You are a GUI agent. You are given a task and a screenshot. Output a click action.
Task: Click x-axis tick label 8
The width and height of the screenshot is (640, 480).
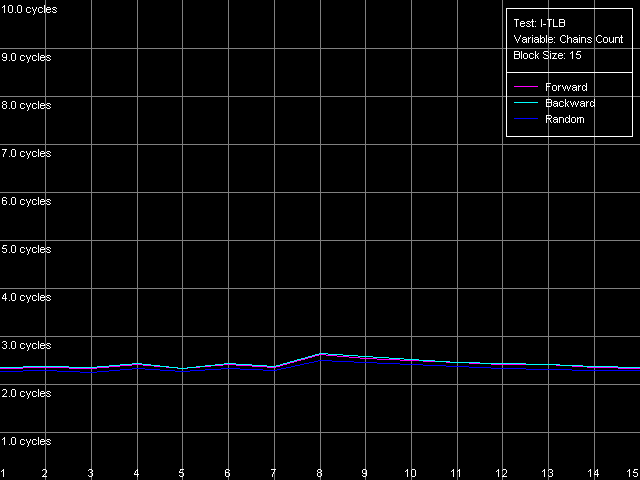pos(320,472)
